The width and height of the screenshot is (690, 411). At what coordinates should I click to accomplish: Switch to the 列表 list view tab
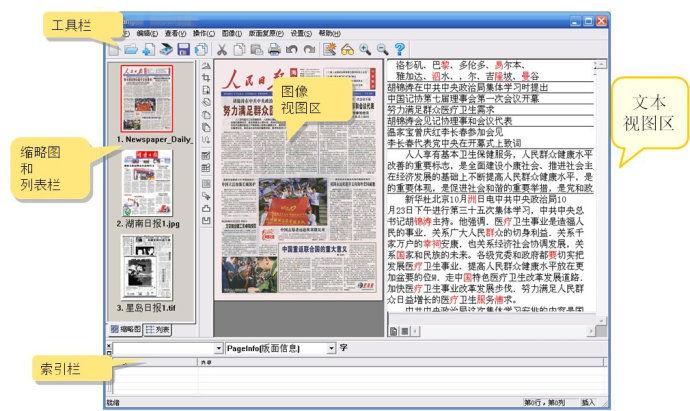(x=157, y=329)
